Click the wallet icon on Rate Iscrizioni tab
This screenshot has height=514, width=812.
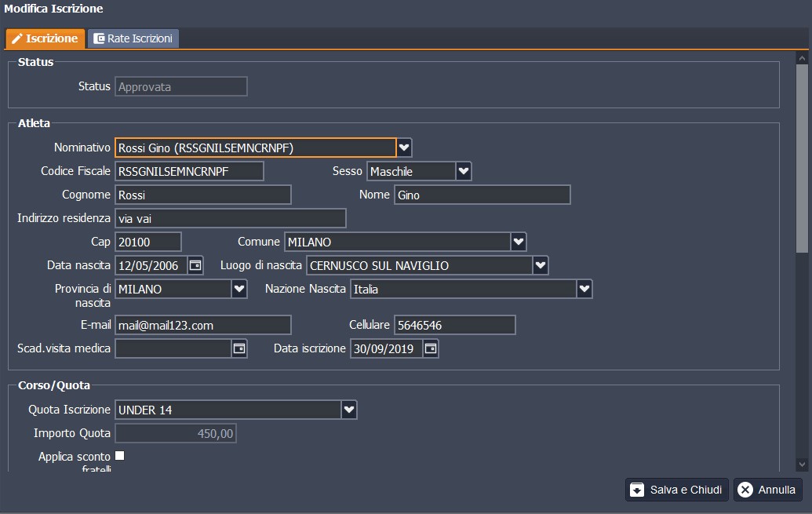99,38
